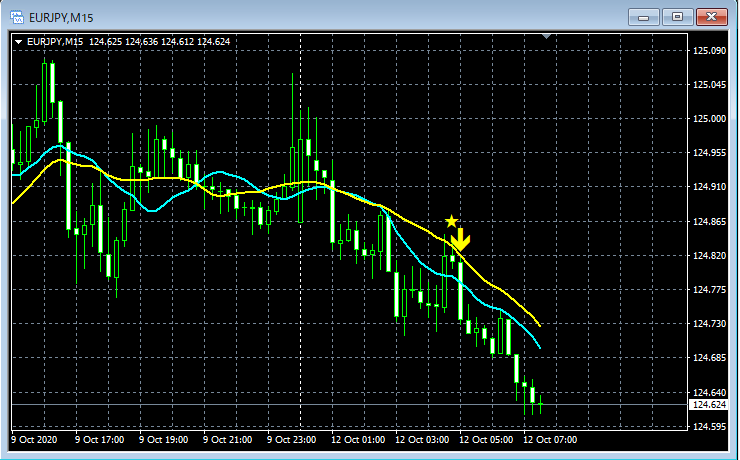Click the 124.910 price scale label

[709, 187]
